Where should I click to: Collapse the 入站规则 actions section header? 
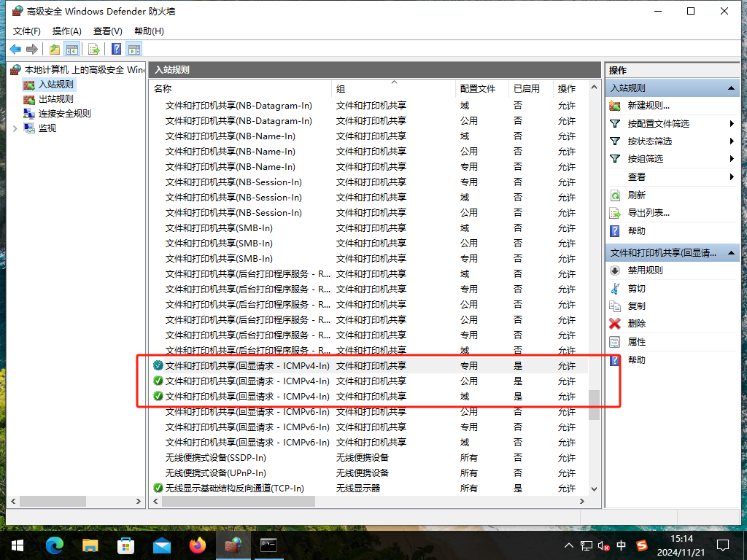pyautogui.click(x=732, y=87)
